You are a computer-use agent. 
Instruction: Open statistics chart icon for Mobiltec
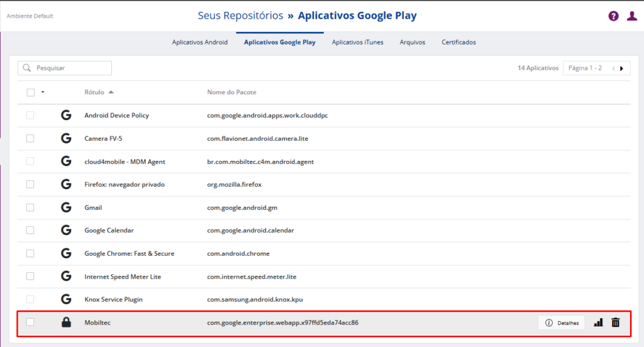pos(598,322)
